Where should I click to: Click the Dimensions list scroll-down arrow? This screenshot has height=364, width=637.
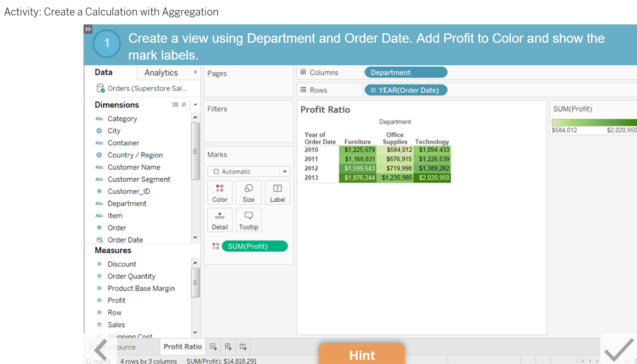point(196,238)
